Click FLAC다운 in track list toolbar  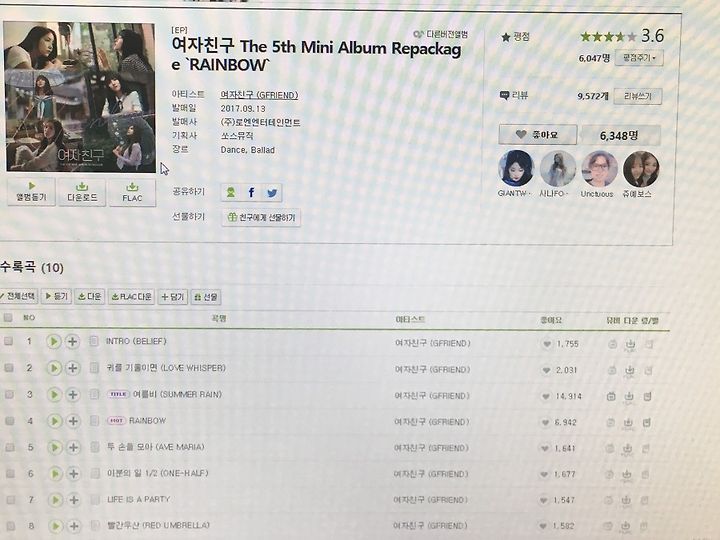click(x=132, y=297)
